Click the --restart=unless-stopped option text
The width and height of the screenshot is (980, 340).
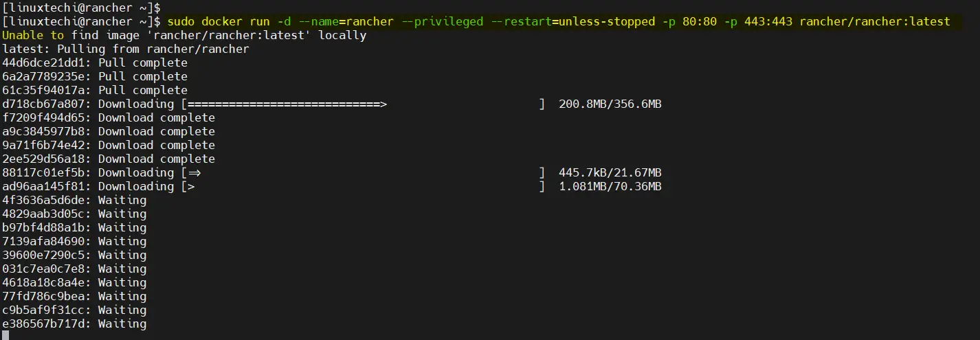click(x=572, y=21)
